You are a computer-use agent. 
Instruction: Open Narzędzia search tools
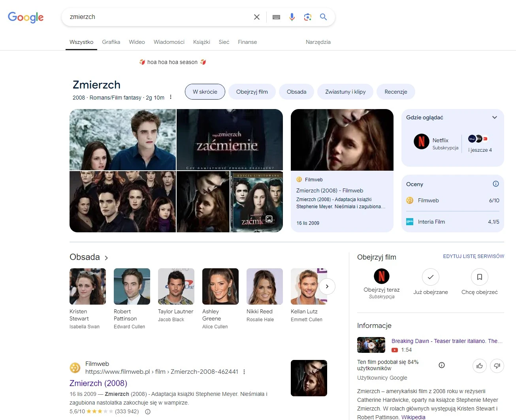pos(318,42)
